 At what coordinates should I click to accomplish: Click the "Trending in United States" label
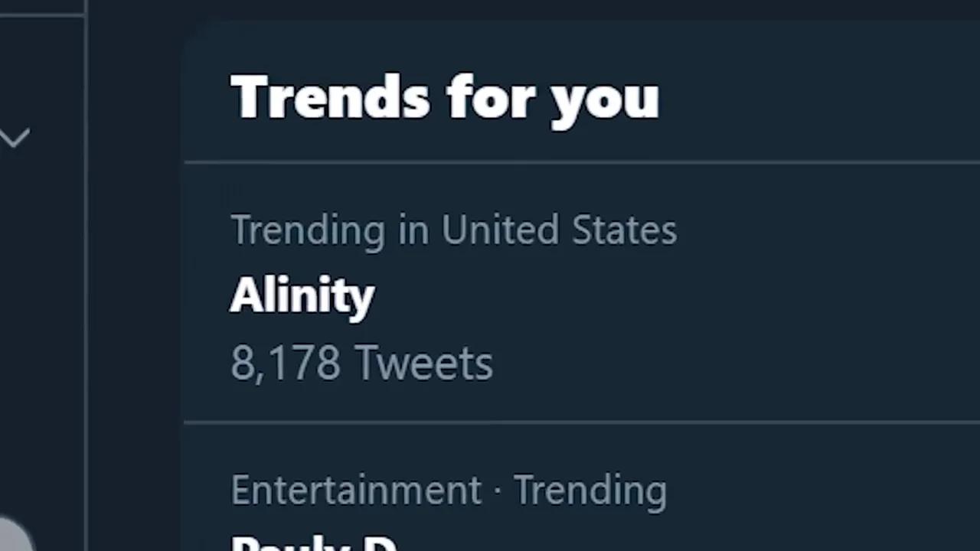coord(453,230)
